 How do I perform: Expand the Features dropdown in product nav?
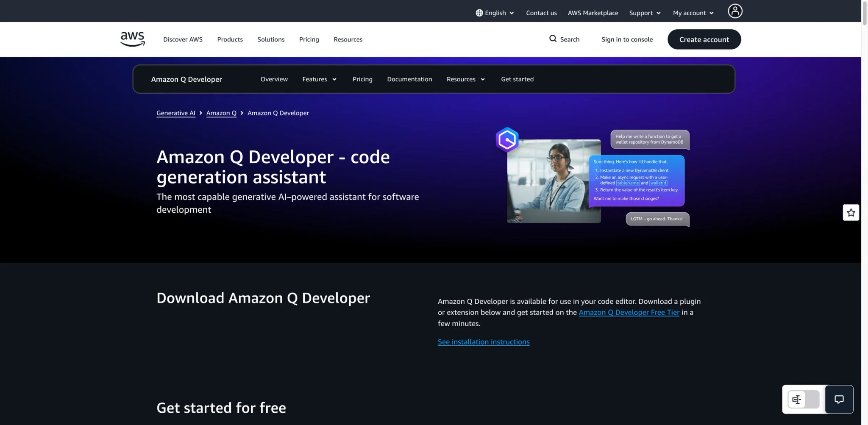(x=319, y=79)
